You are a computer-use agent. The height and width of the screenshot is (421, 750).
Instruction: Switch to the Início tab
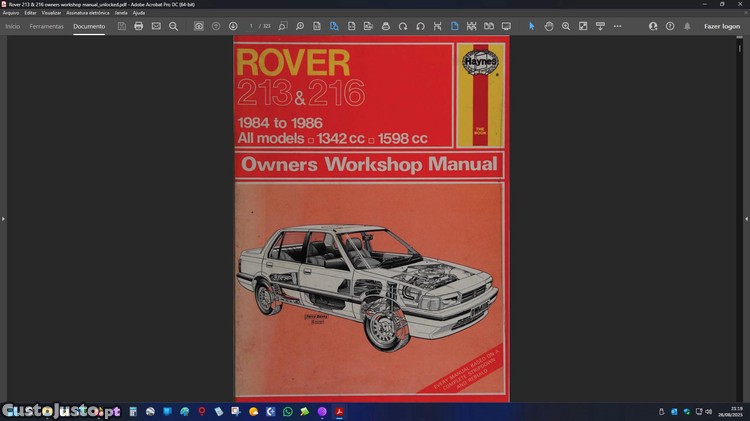click(x=13, y=26)
